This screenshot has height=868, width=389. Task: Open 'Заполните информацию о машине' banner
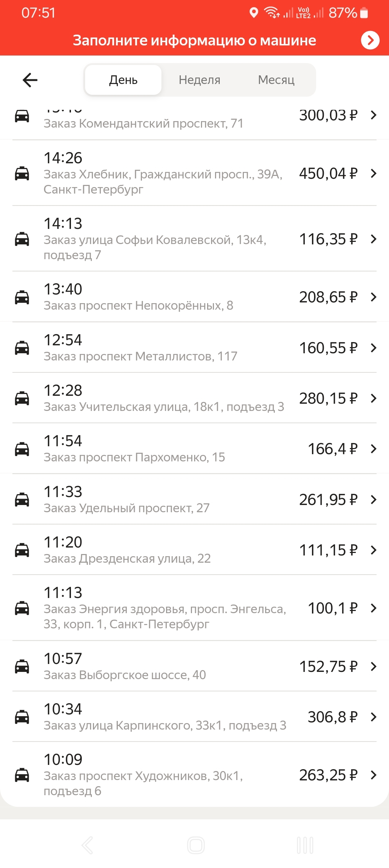coord(194,40)
